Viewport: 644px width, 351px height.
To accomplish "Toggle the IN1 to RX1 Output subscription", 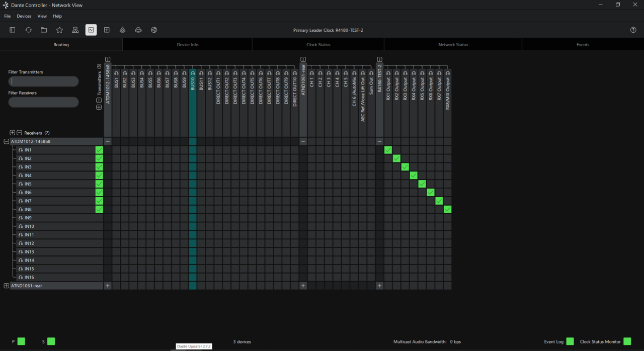I will tap(388, 150).
